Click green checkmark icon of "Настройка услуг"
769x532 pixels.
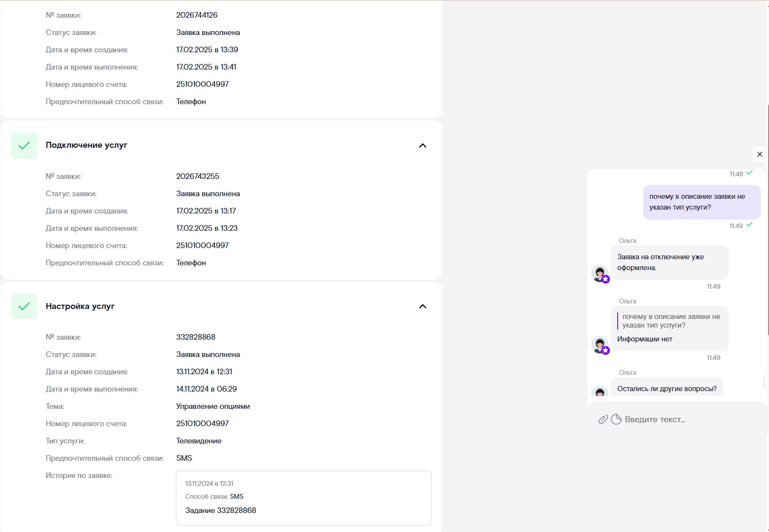[24, 306]
